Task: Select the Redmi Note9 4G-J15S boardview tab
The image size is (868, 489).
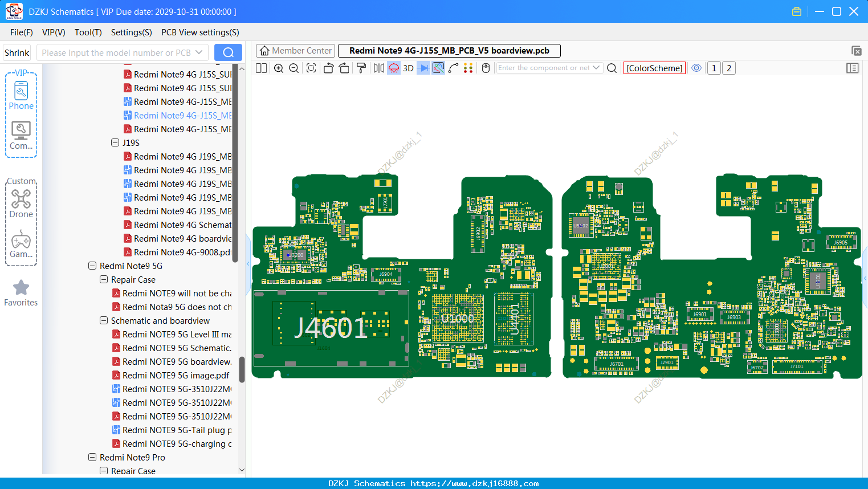Action: (449, 51)
